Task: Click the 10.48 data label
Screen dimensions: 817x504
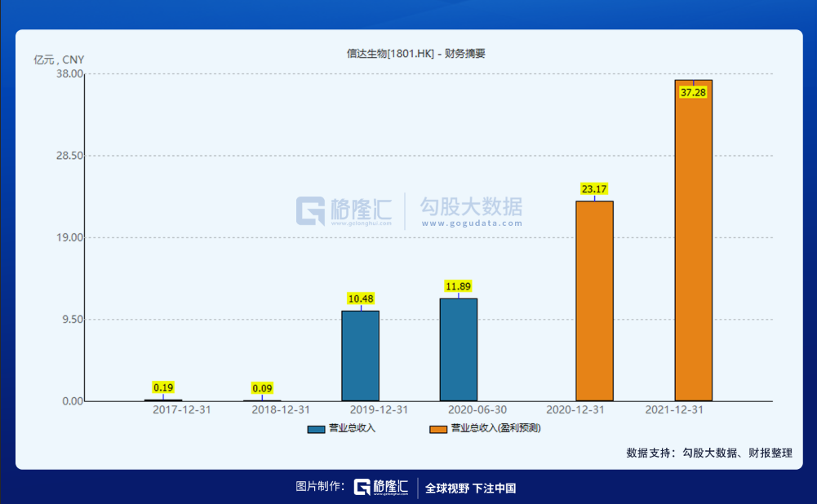Action: (x=361, y=298)
